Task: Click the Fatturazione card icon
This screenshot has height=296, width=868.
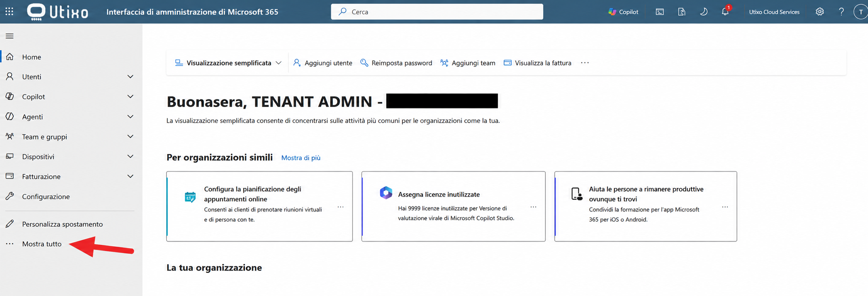Action: (x=10, y=176)
